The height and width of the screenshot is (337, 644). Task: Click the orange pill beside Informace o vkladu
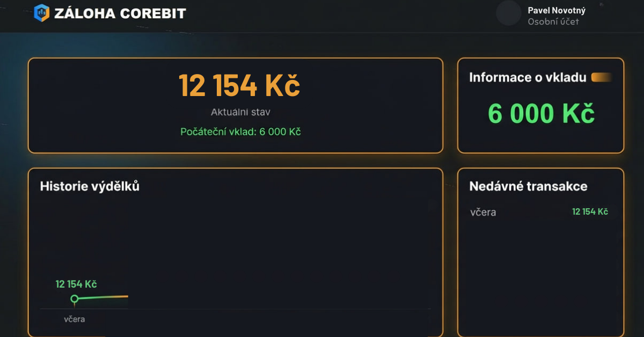click(x=601, y=77)
